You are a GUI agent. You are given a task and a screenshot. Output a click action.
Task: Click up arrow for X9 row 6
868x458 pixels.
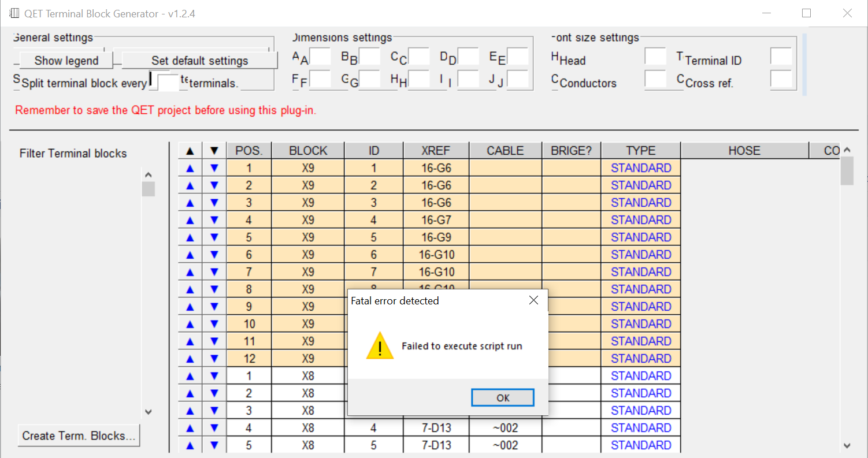[x=190, y=255]
